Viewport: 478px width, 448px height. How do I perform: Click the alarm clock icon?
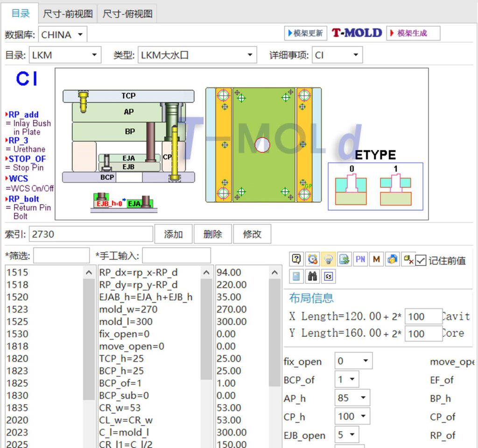[312, 259]
